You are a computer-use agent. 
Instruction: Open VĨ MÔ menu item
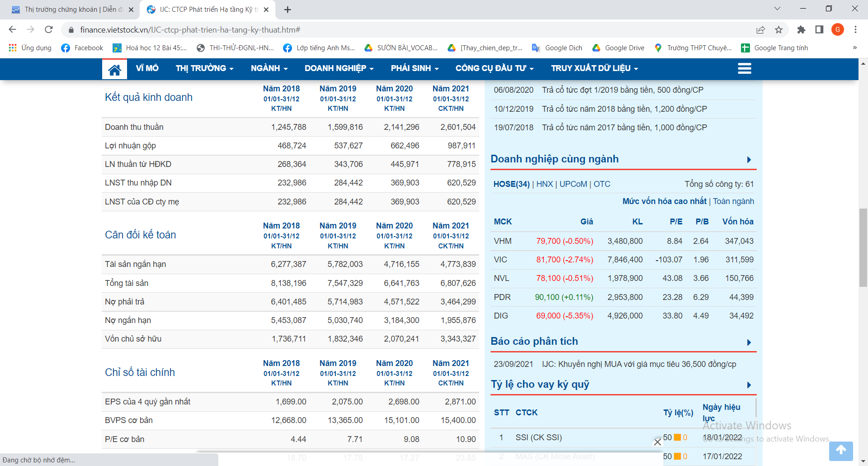click(147, 68)
